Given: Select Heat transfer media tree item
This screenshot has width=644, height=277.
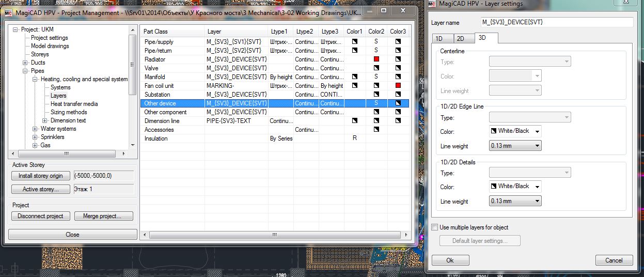Looking at the screenshot, I should (74, 104).
